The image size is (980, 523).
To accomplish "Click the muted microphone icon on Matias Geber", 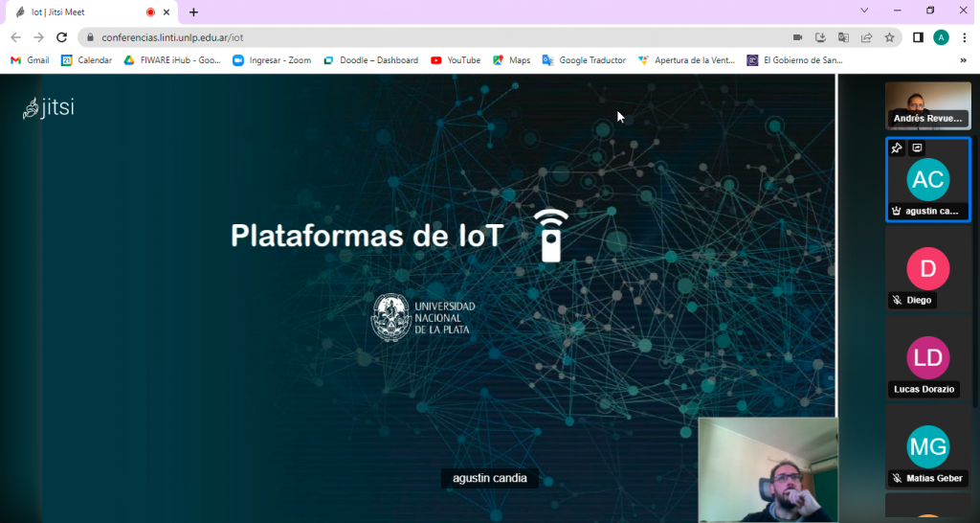I will (x=897, y=478).
